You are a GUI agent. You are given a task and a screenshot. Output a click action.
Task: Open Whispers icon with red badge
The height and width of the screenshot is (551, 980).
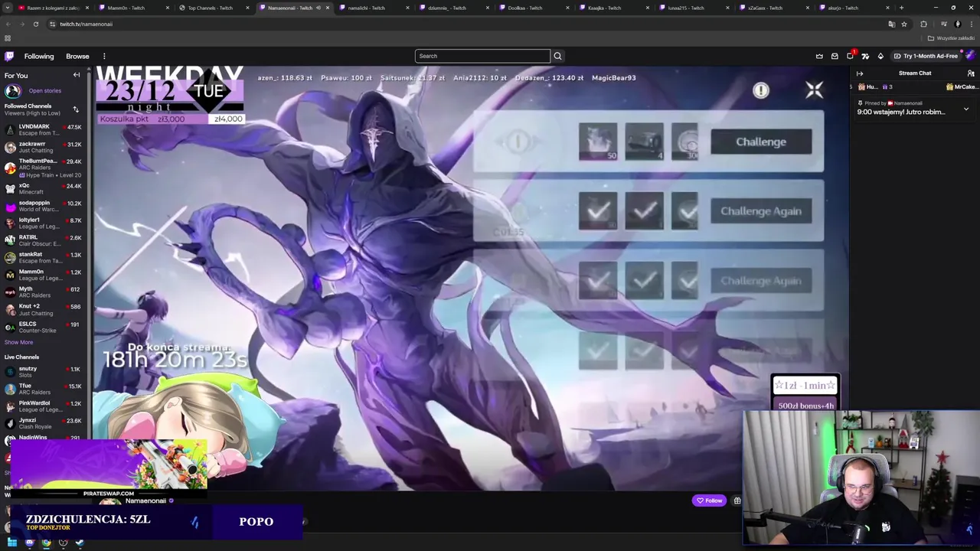(x=851, y=56)
